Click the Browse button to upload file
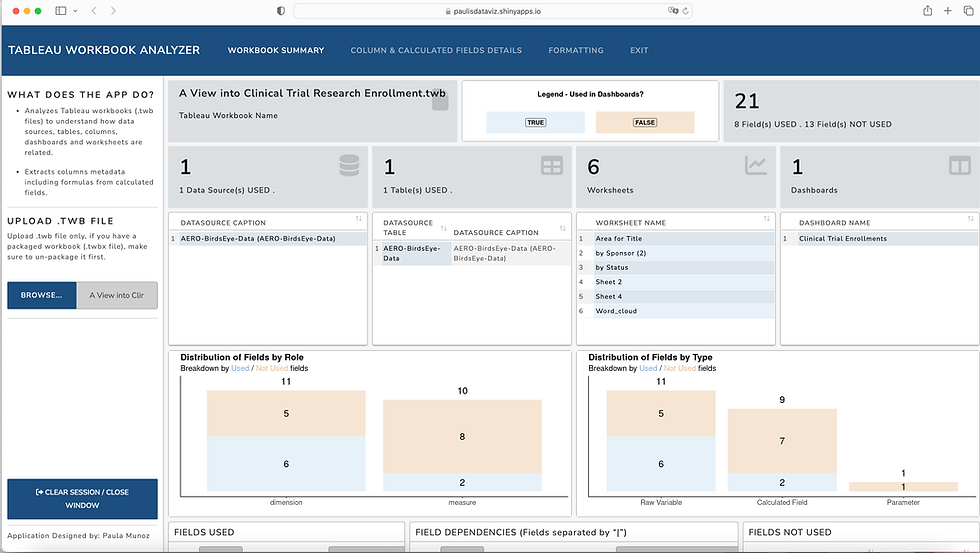 (42, 295)
